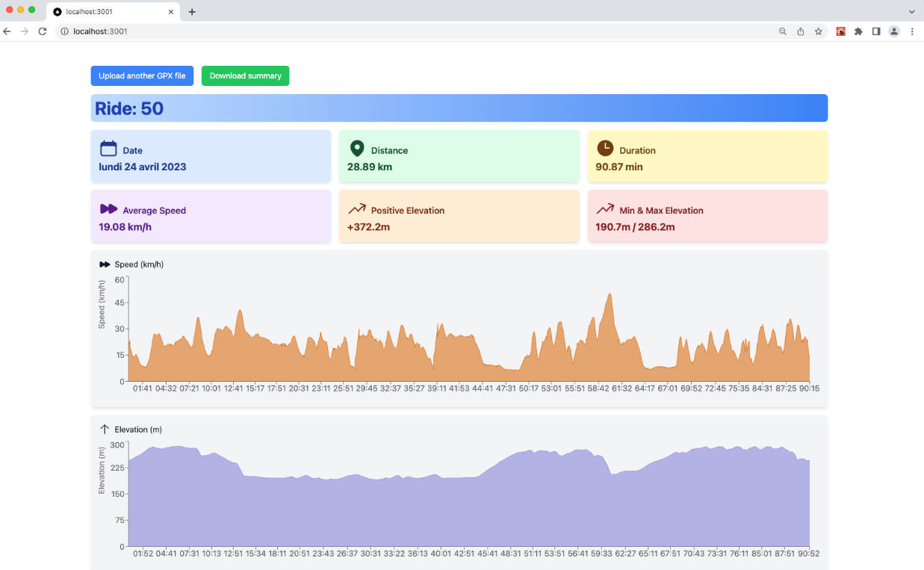The height and width of the screenshot is (570, 924).
Task: Open the browser menu with three dots
Action: [x=912, y=31]
